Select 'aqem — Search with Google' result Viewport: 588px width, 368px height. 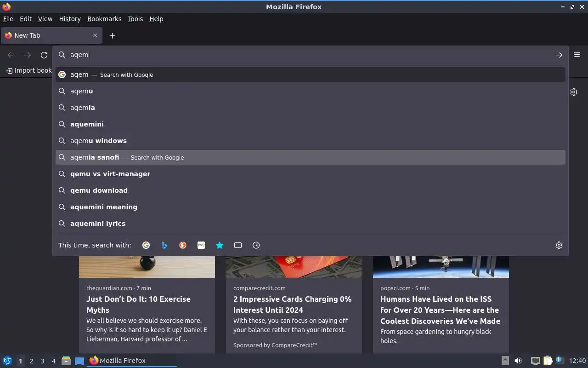[311, 75]
